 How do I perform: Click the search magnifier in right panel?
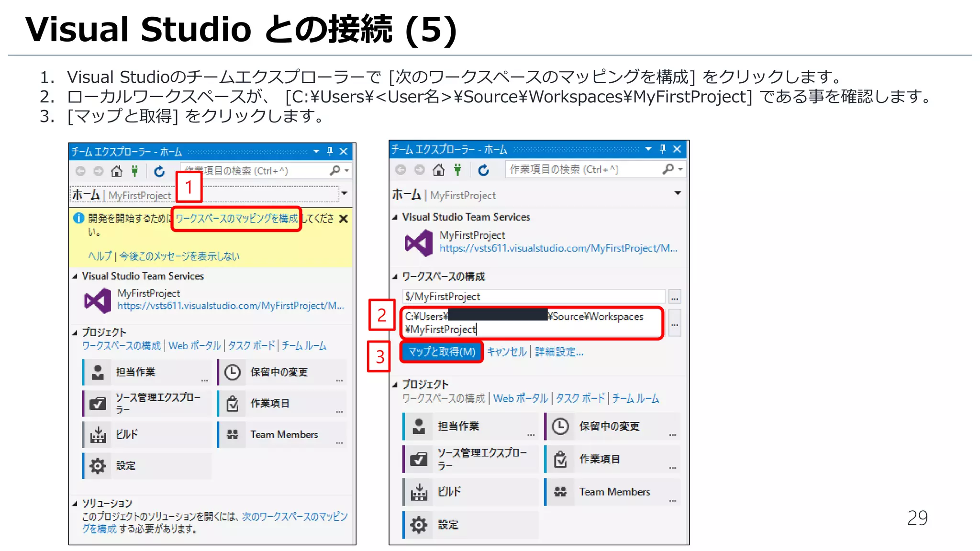tap(668, 169)
